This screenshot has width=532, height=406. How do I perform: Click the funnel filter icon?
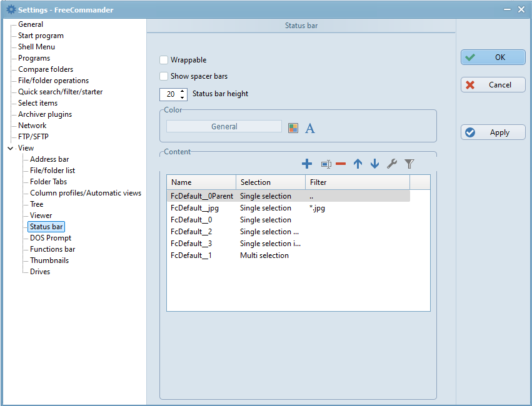pos(409,164)
